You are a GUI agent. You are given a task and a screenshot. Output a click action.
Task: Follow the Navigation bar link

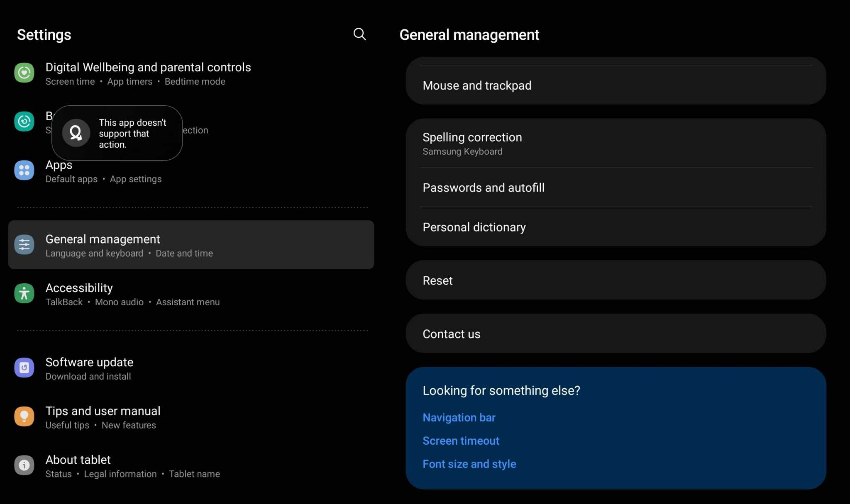pyautogui.click(x=459, y=417)
